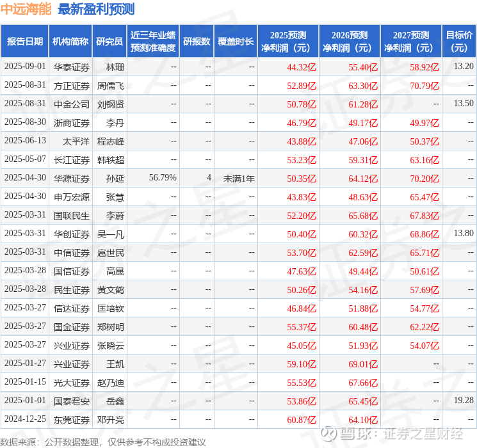
Task: Click the 2025预测净利润 column header
Action: pyautogui.click(x=288, y=42)
